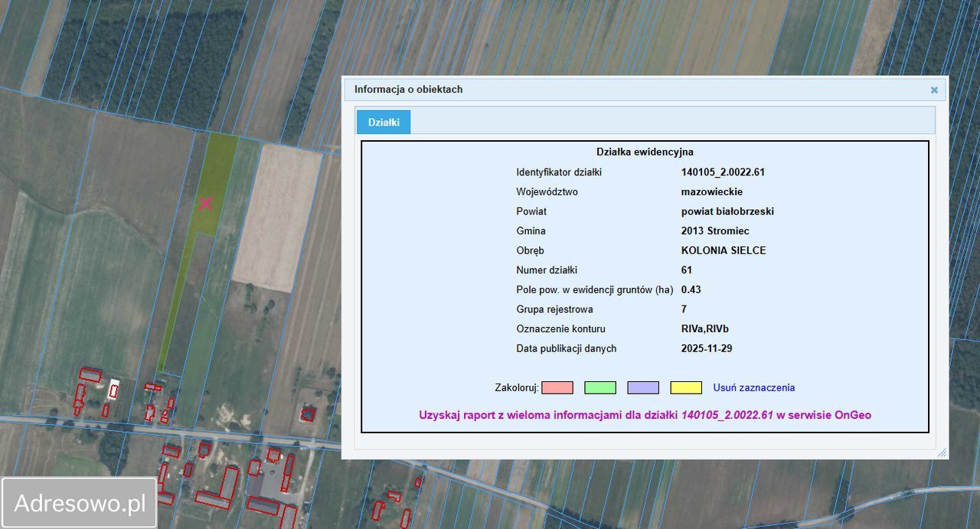Click the KOLONIA SIELCE district value
This screenshot has width=980, height=529.
click(x=723, y=250)
